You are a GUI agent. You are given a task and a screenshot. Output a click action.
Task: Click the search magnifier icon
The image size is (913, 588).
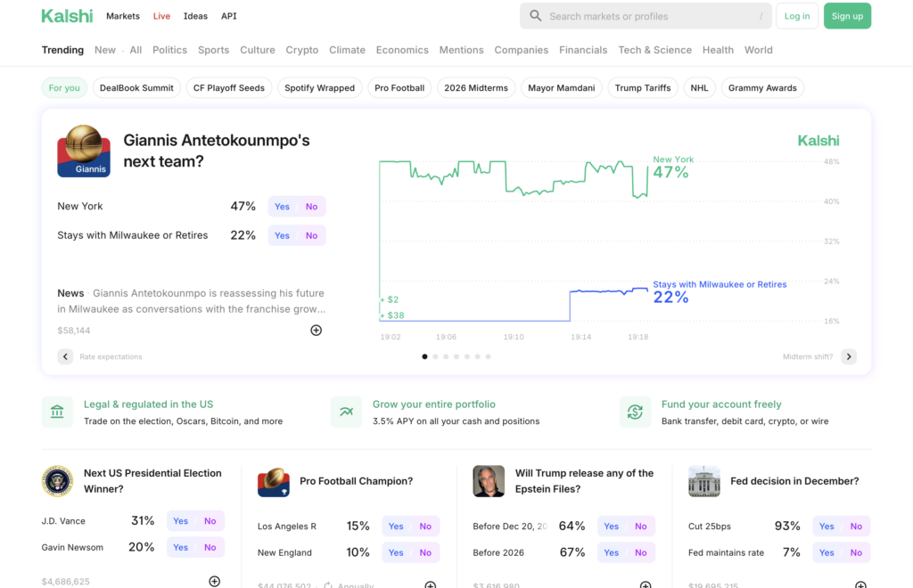point(535,16)
